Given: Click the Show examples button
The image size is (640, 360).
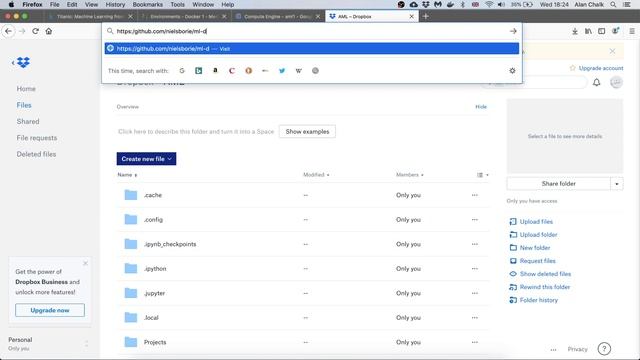Looking at the screenshot, I should tap(307, 131).
